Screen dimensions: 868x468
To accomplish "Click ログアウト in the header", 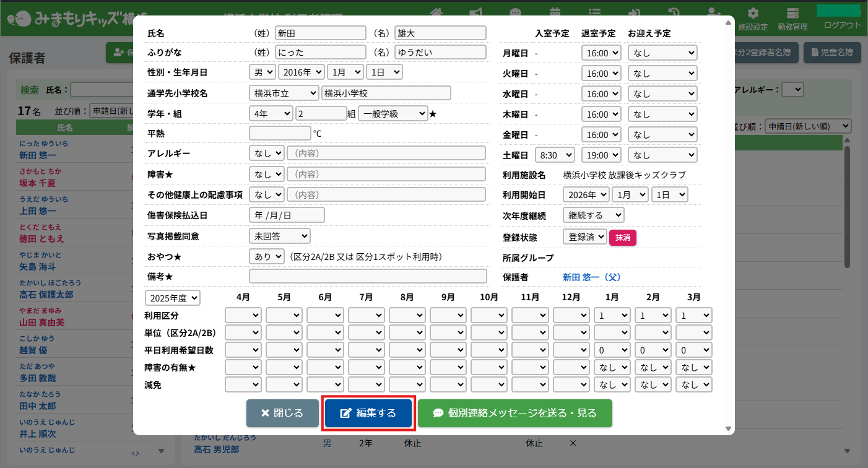I will [x=842, y=25].
